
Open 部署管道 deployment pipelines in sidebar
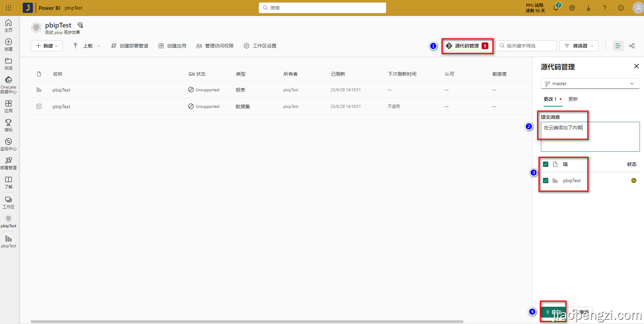(8, 163)
